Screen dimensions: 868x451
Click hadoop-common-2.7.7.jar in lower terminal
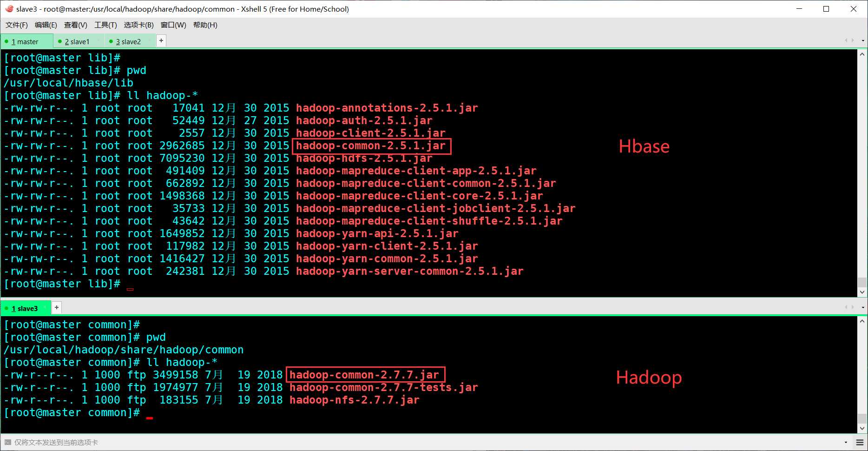[x=364, y=375]
